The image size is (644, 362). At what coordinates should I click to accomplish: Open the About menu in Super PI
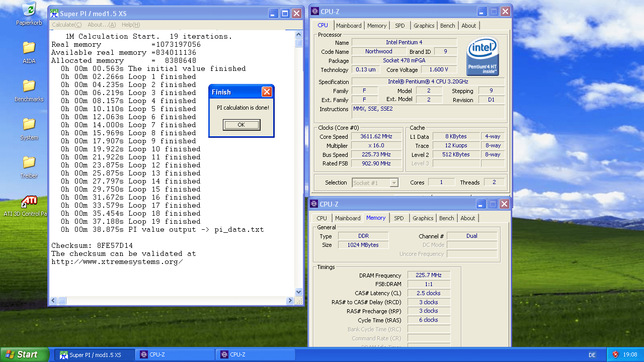tap(102, 25)
